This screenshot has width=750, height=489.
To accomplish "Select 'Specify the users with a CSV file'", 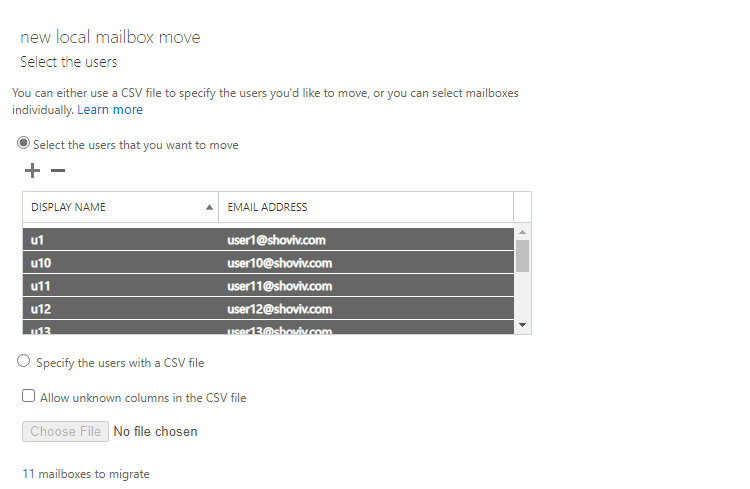I will [23, 361].
